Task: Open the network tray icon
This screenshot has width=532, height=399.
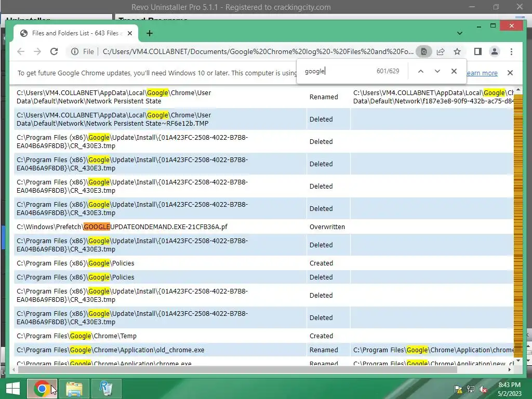Action: 471,389
